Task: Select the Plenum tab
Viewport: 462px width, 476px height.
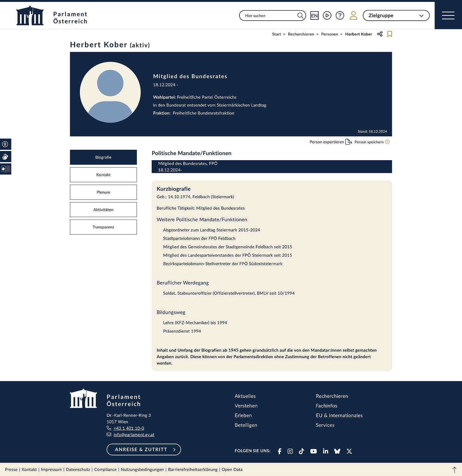Action: pyautogui.click(x=103, y=192)
